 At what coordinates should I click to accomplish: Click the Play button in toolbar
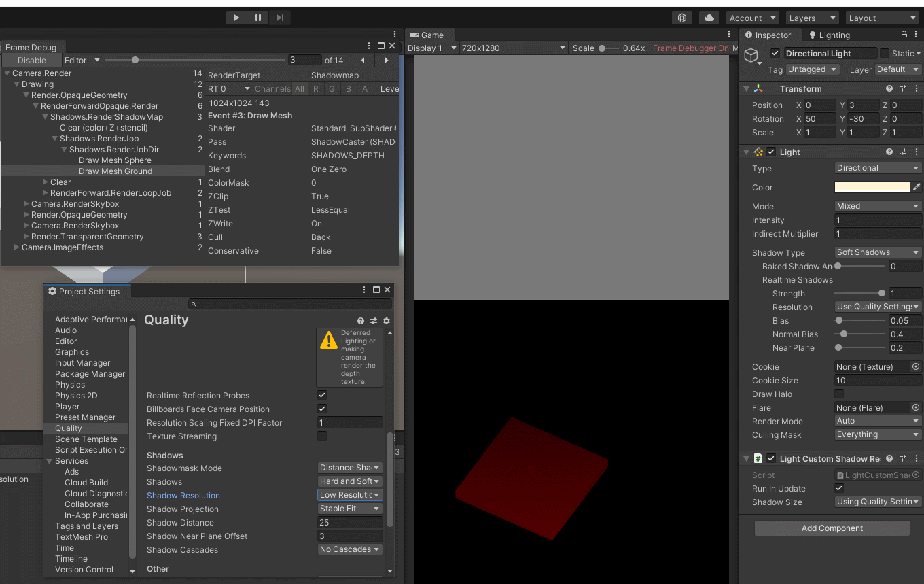pyautogui.click(x=236, y=18)
